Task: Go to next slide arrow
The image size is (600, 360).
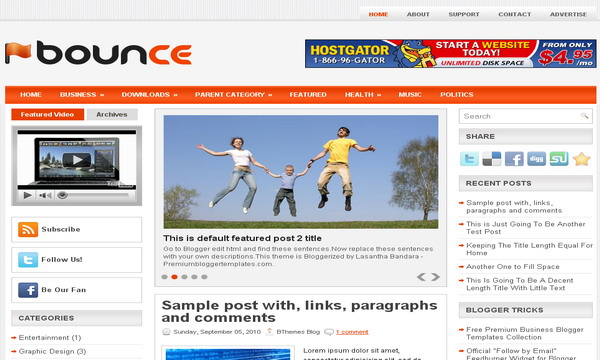Action: coord(435,277)
